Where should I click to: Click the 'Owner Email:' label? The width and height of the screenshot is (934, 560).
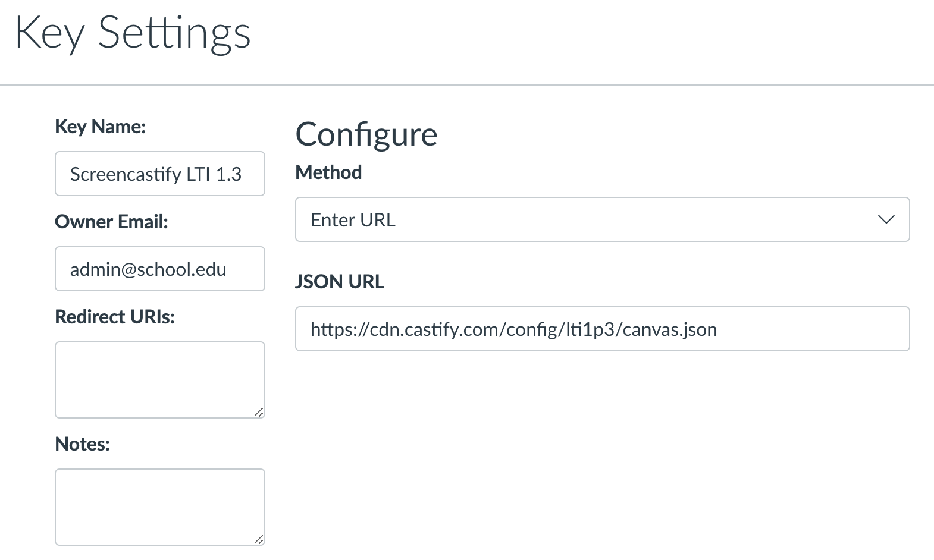[x=111, y=222]
